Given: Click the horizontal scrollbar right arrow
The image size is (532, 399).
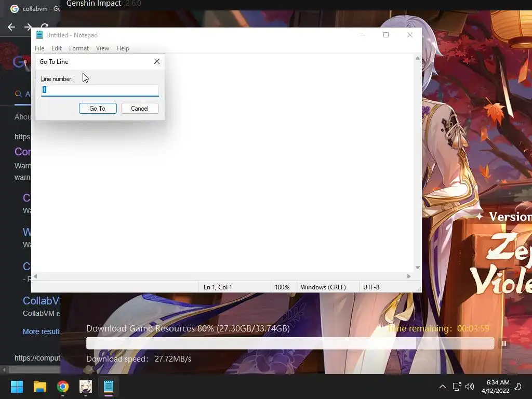Looking at the screenshot, I should pyautogui.click(x=409, y=276).
